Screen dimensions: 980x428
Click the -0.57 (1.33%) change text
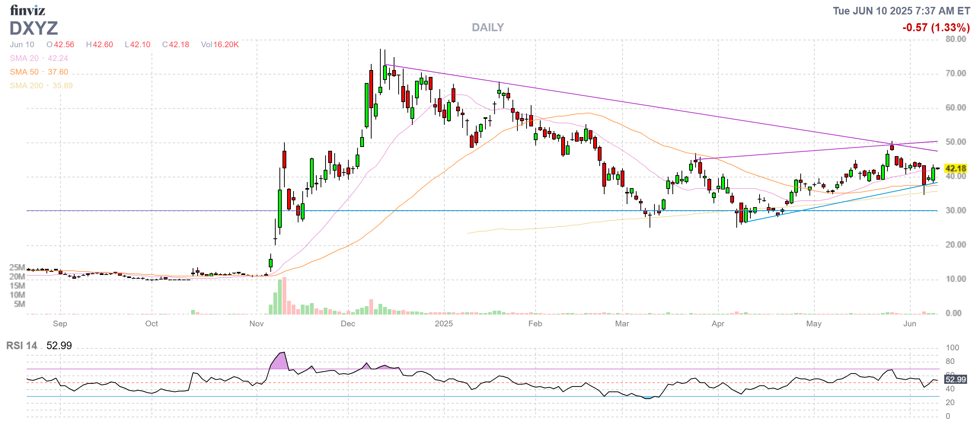pyautogui.click(x=936, y=27)
